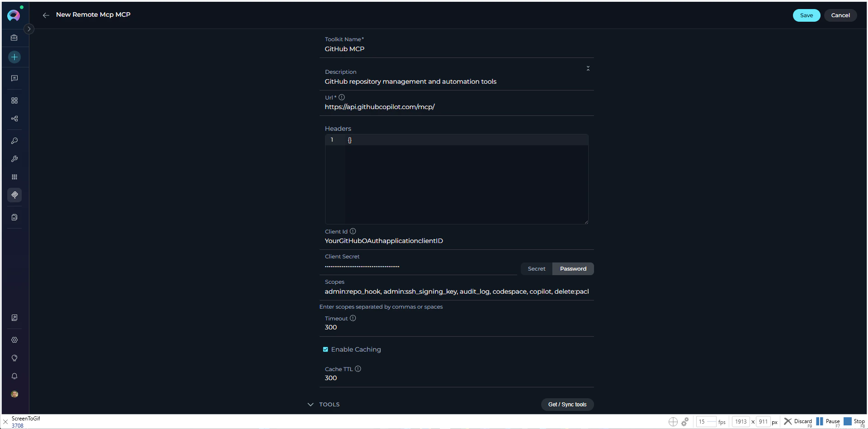Viewport: 868px width, 429px height.
Task: Go back using the left arrow icon
Action: [46, 15]
